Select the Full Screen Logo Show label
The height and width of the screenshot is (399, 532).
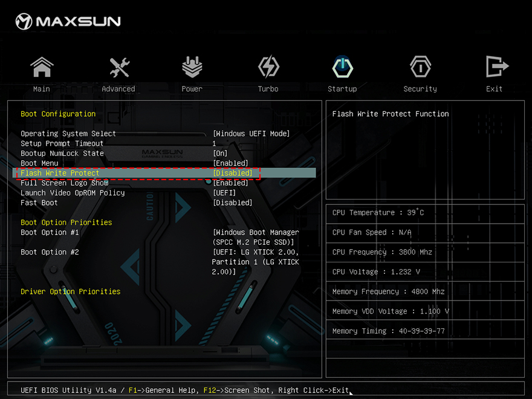[x=65, y=183]
